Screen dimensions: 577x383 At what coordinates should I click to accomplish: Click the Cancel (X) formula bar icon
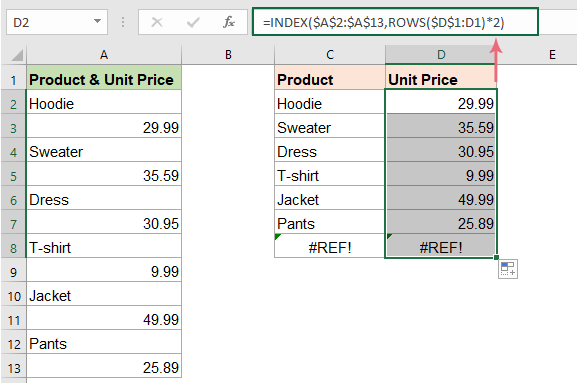(157, 22)
